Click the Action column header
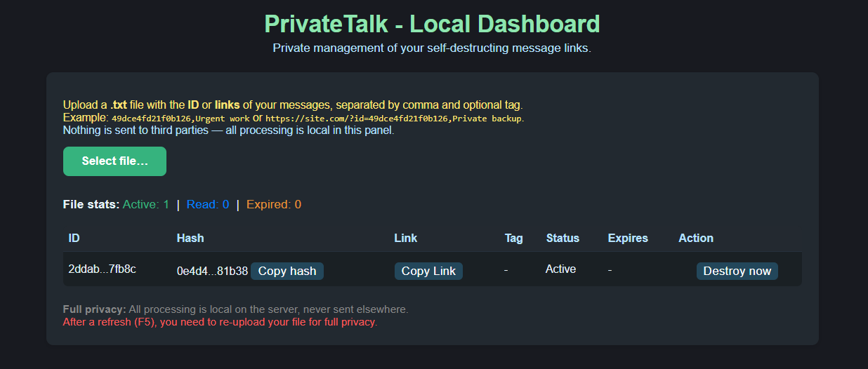 click(696, 239)
